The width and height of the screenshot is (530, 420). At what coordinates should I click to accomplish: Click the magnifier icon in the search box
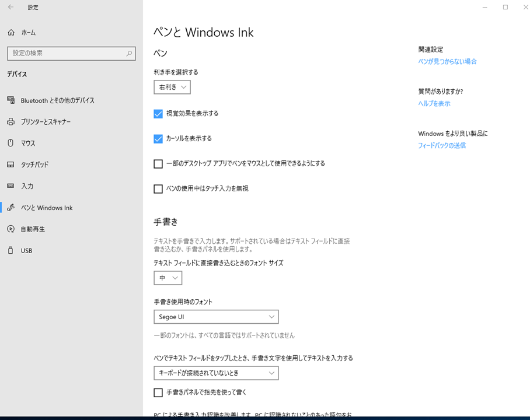(129, 54)
